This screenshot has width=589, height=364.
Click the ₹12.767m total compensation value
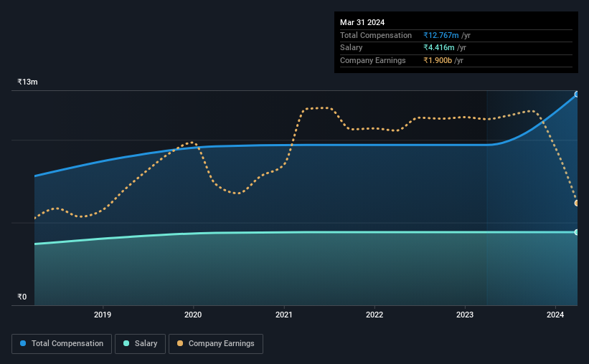point(441,35)
